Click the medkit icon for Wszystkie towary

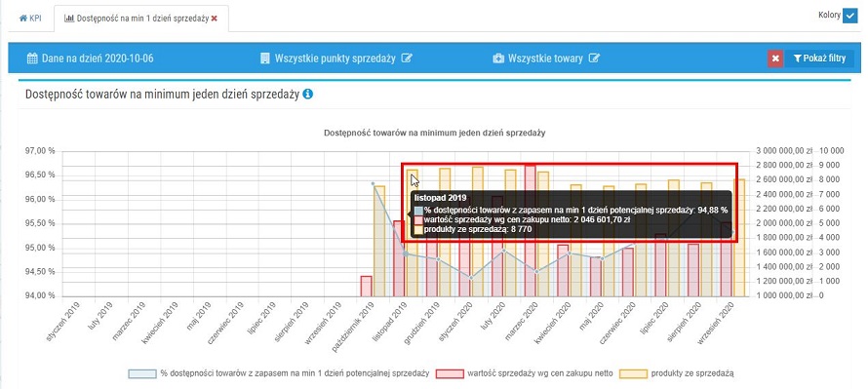[498, 58]
